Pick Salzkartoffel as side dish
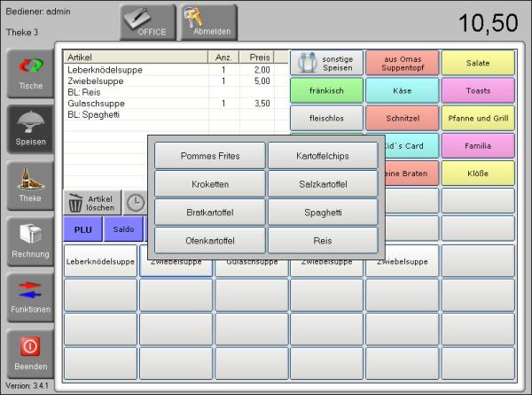 (x=322, y=184)
